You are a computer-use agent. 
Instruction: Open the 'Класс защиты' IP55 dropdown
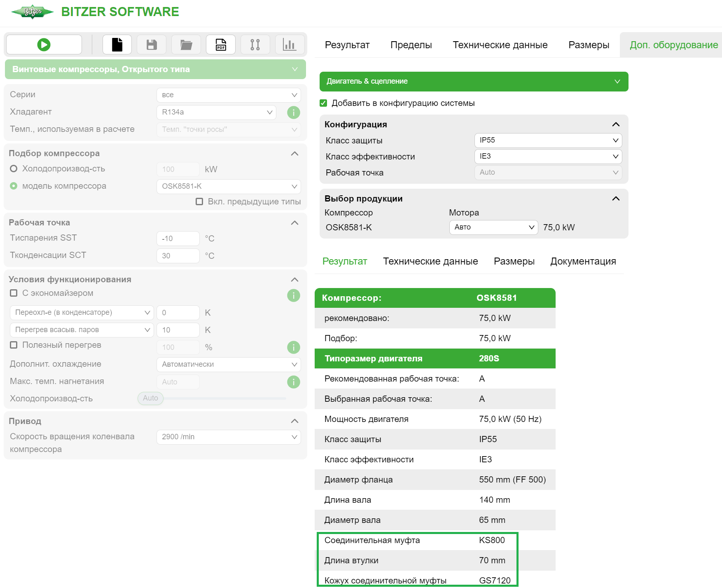(x=548, y=140)
